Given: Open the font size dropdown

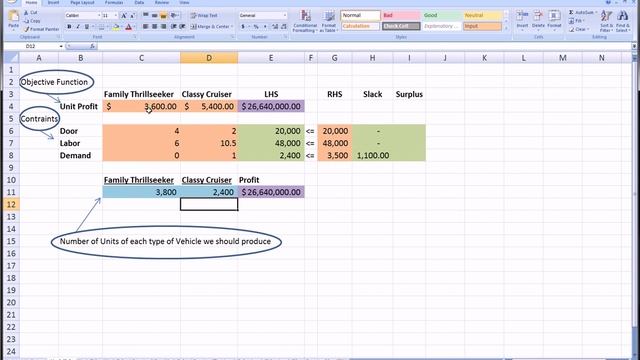Looking at the screenshot, I should pyautogui.click(x=116, y=16).
